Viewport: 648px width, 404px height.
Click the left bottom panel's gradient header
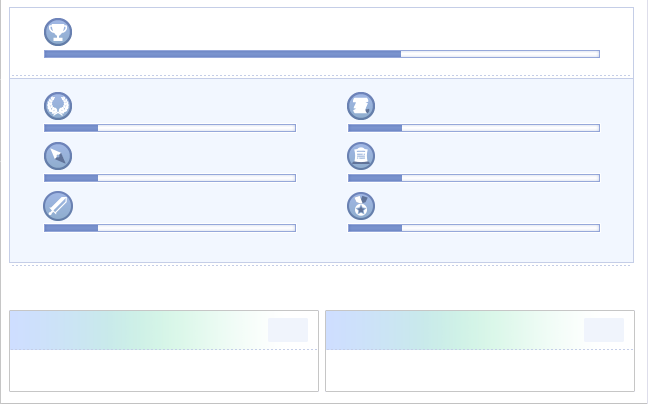pyautogui.click(x=140, y=330)
